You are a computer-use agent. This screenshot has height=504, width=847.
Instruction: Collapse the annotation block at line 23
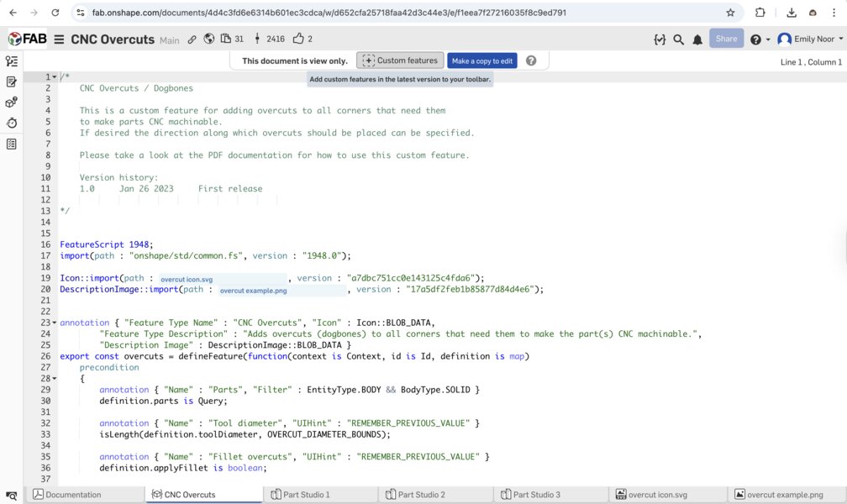coord(55,323)
